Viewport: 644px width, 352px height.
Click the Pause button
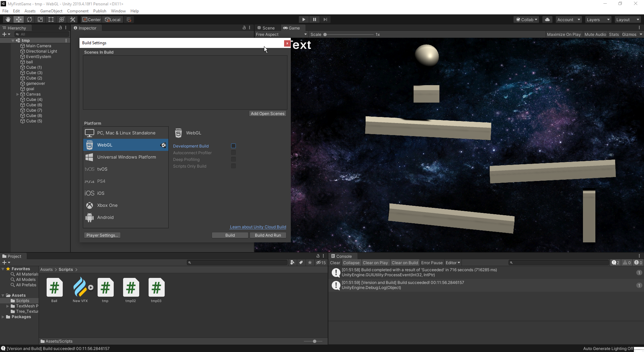[314, 19]
